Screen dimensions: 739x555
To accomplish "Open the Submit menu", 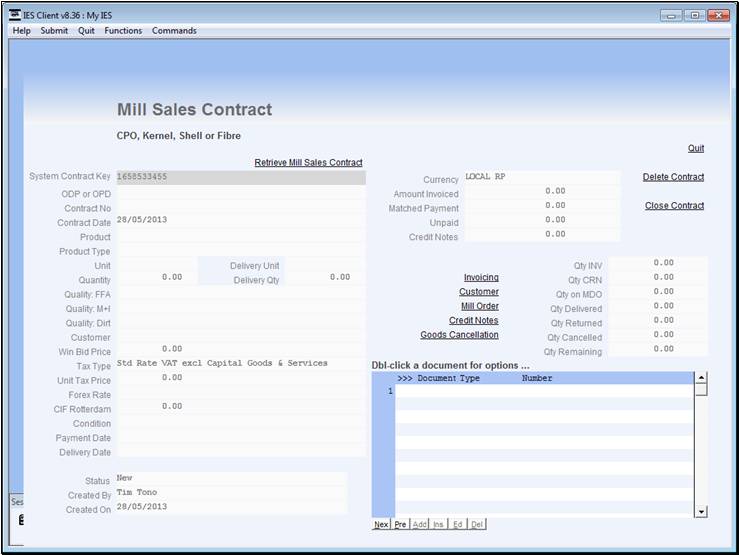I will (54, 31).
